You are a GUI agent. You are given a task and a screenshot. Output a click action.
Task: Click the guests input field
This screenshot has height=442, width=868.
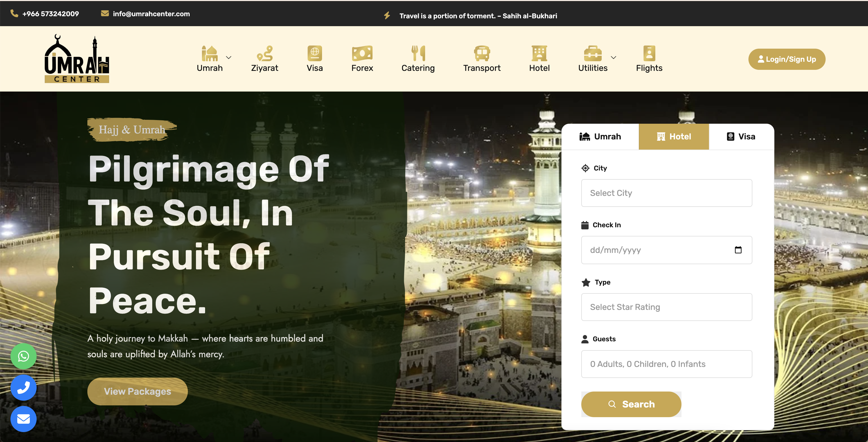(667, 364)
